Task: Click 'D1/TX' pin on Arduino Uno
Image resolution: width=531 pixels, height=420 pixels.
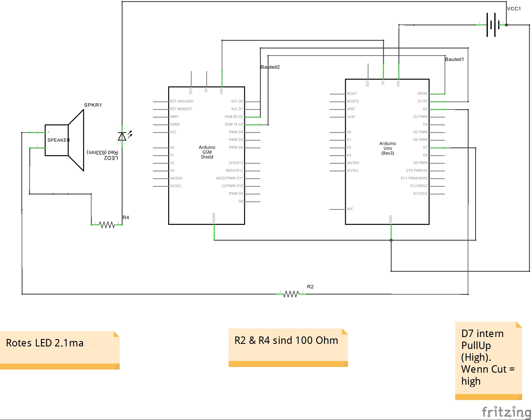Action: (423, 101)
